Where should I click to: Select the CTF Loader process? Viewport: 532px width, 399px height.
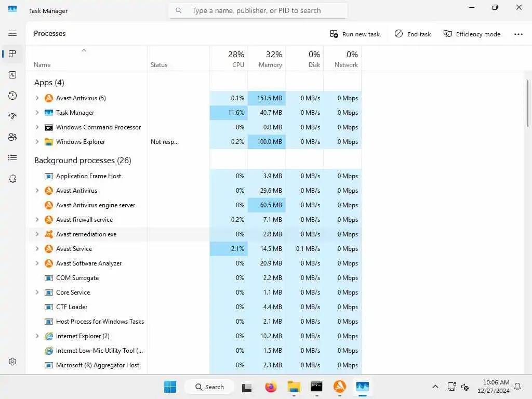click(194, 307)
